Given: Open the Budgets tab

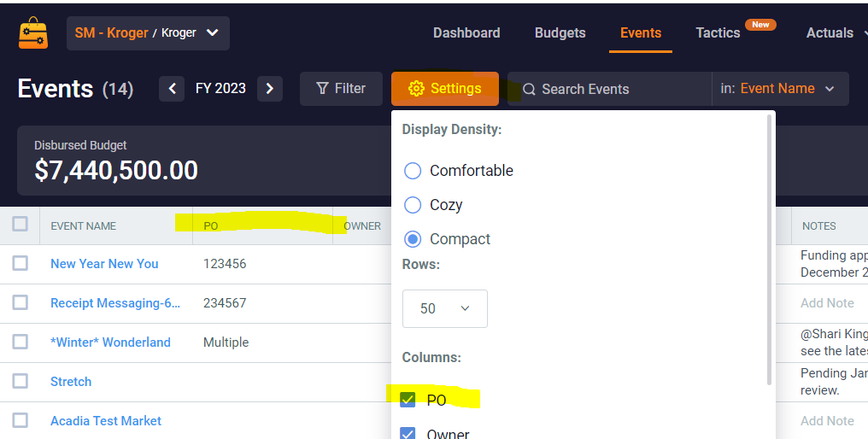Looking at the screenshot, I should [x=560, y=33].
